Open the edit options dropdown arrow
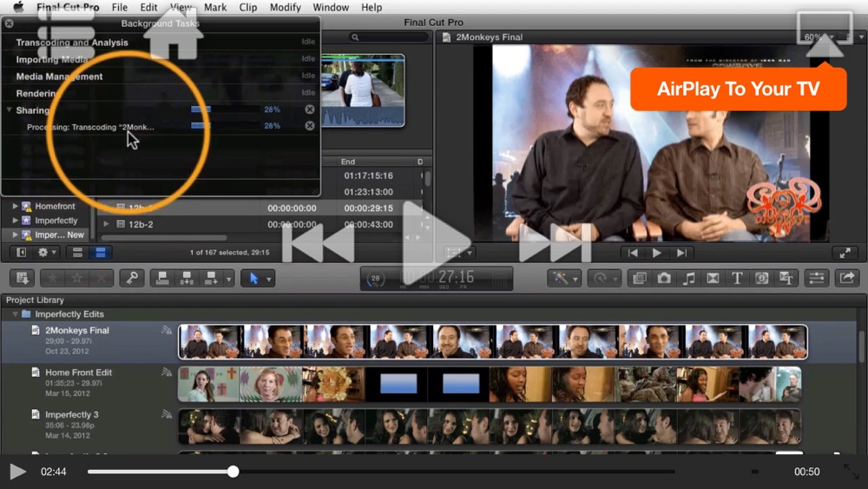The image size is (868, 489). point(228,279)
